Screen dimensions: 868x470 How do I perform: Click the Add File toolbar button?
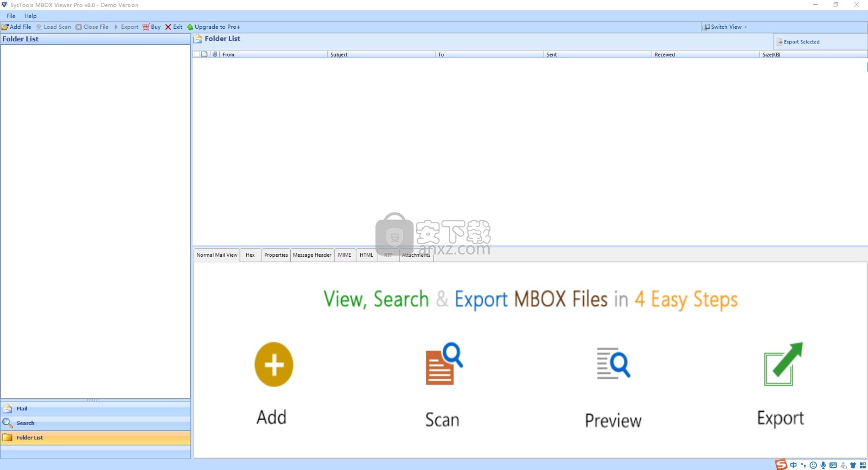[x=16, y=27]
